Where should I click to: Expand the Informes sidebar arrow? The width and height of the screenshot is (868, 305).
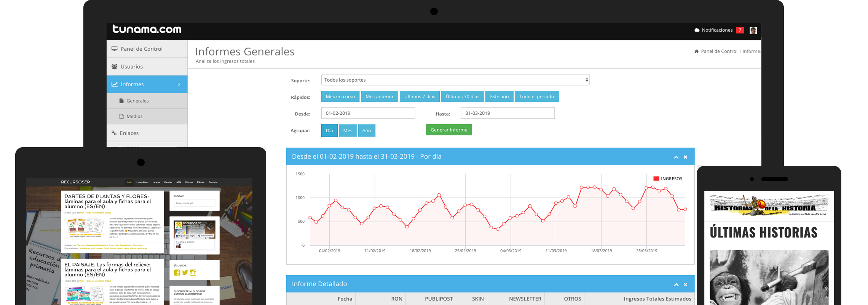pos(179,84)
